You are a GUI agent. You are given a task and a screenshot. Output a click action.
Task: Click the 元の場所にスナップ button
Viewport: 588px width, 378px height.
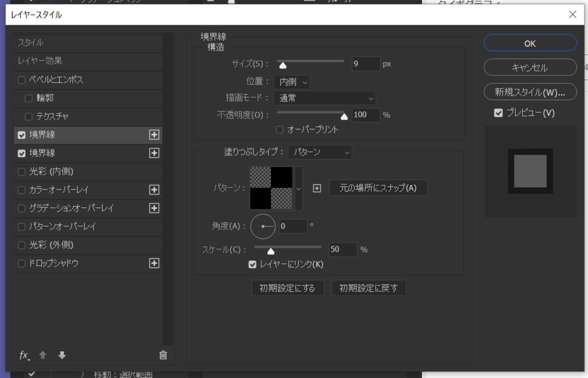[378, 188]
